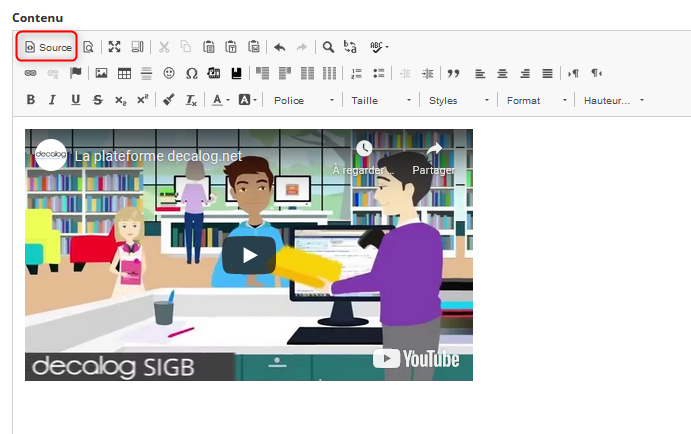Click the Find magnifier icon

tap(328, 47)
